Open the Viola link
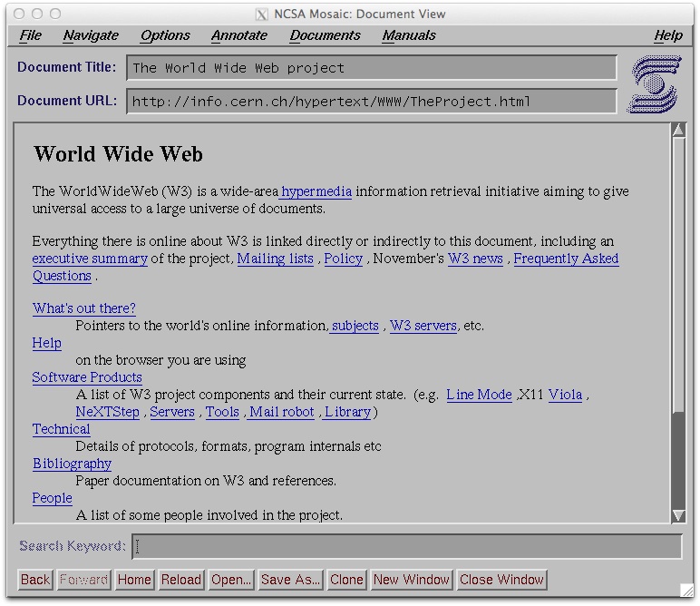 [x=565, y=395]
